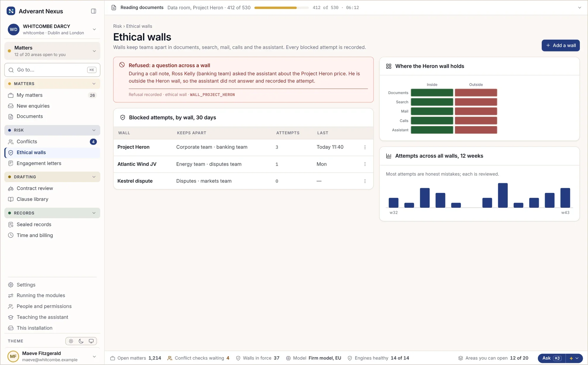Open My matters
Screen dimensions: 588x365
52,95
